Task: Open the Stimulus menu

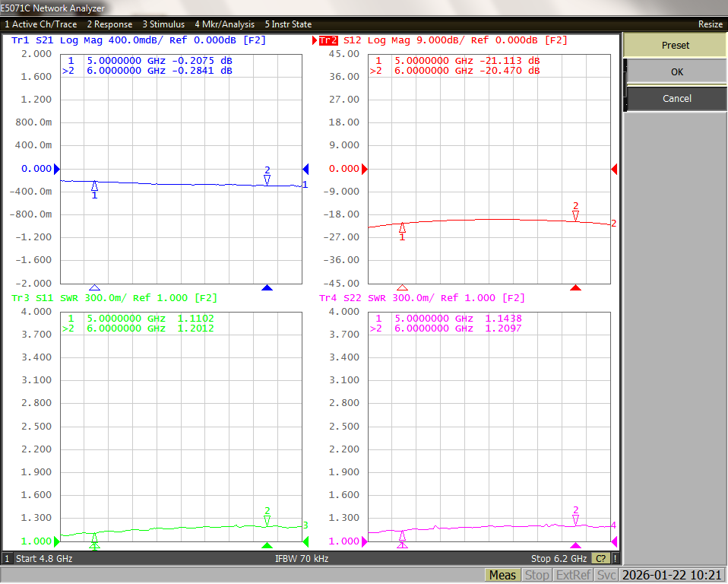Action: coord(163,24)
